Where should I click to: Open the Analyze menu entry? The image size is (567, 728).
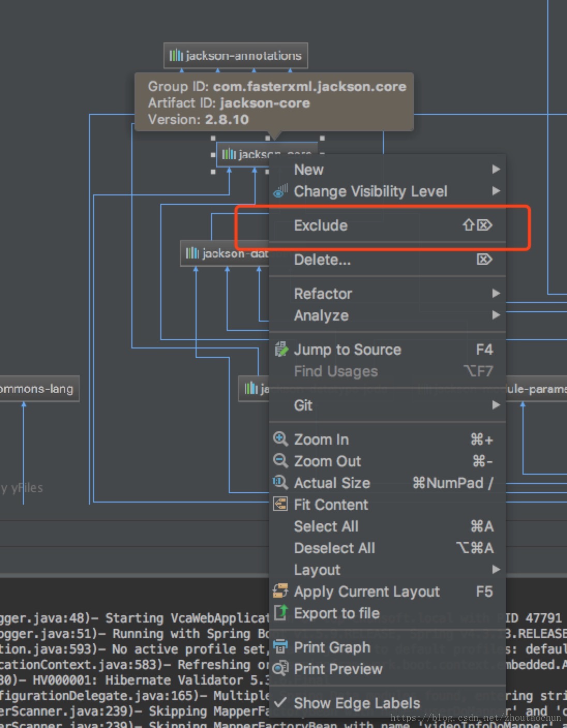(387, 315)
